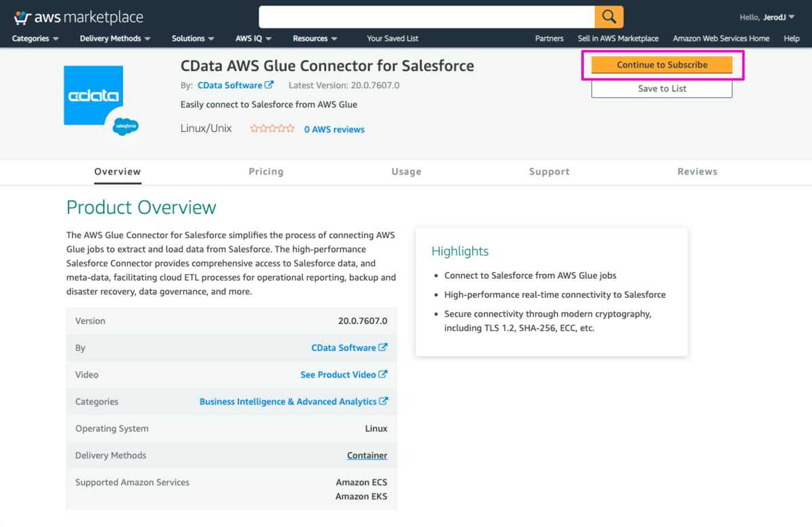
Task: Expand the Delivery Methods dropdown
Action: tap(115, 39)
